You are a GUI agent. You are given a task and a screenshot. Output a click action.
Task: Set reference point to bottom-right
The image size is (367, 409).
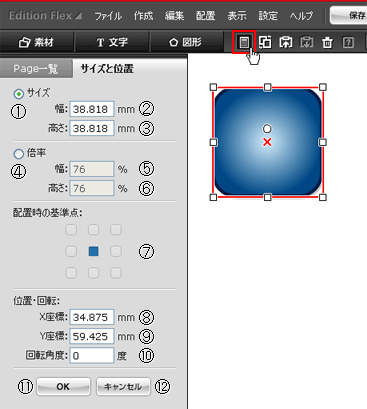point(116,273)
